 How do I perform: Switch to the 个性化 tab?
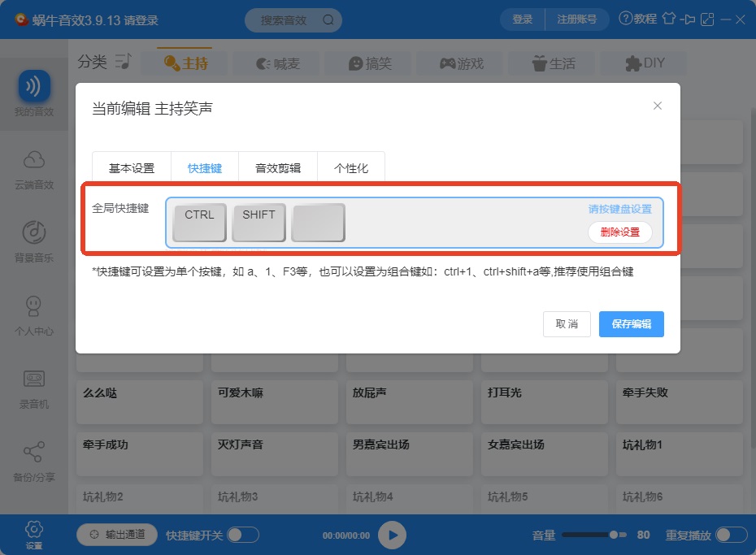click(x=351, y=167)
